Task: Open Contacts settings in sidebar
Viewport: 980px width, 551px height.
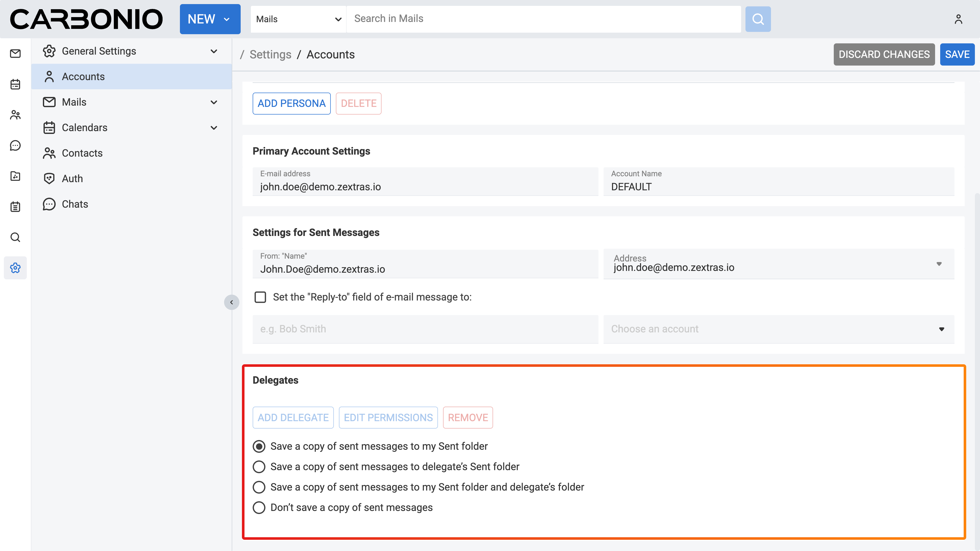Action: pyautogui.click(x=82, y=153)
